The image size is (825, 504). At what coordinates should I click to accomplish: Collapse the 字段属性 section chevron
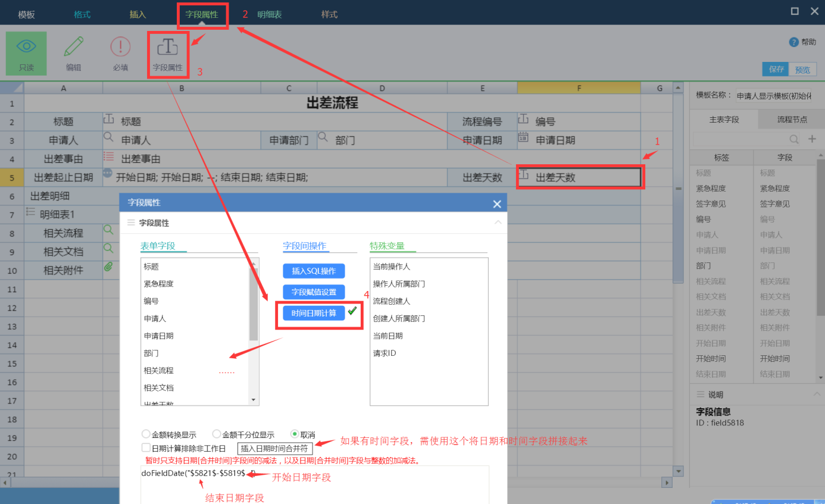(x=498, y=223)
